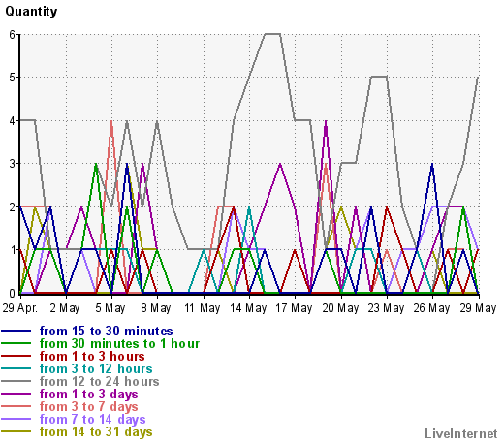Click the '8 May' x-axis label

coord(156,308)
